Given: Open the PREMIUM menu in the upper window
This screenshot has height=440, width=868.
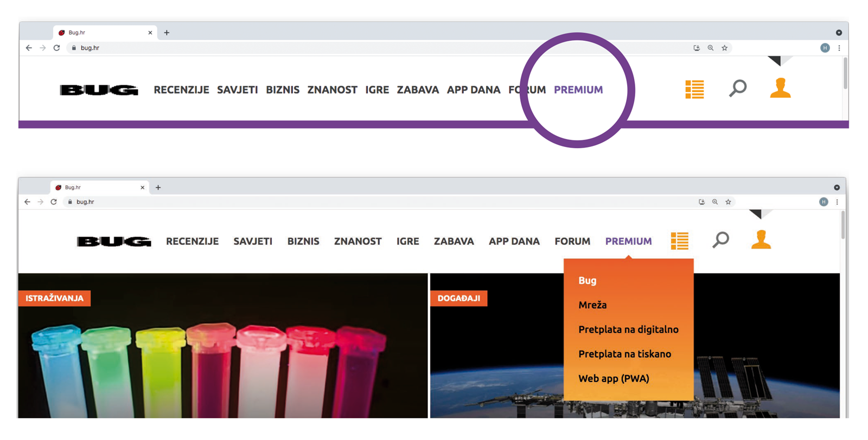Looking at the screenshot, I should point(578,90).
